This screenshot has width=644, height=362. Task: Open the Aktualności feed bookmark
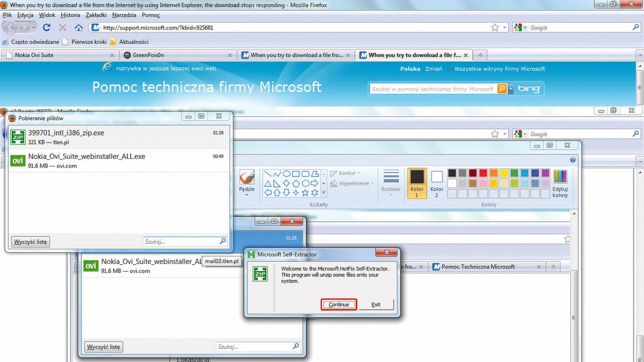tap(129, 42)
